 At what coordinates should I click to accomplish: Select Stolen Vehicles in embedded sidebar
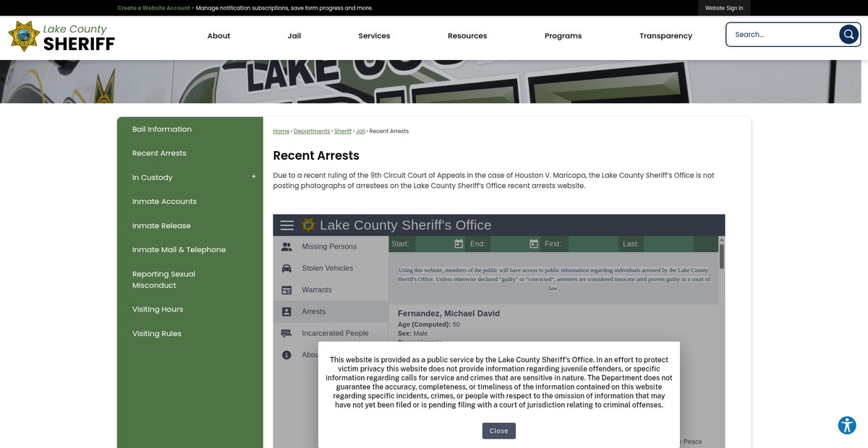pyautogui.click(x=331, y=268)
